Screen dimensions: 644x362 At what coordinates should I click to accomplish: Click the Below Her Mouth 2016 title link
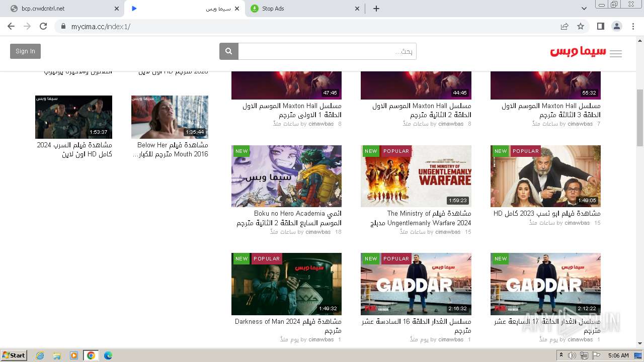(171, 150)
